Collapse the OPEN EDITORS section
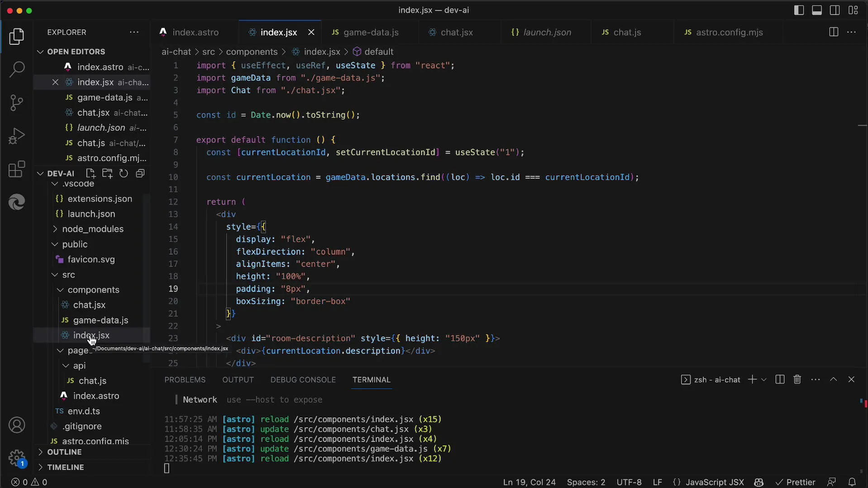 coord(76,52)
